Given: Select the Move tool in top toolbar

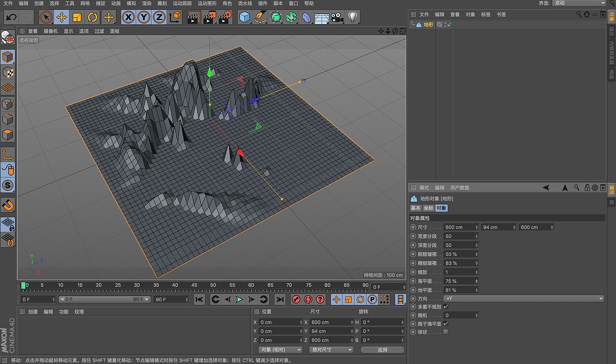Looking at the screenshot, I should point(61,18).
